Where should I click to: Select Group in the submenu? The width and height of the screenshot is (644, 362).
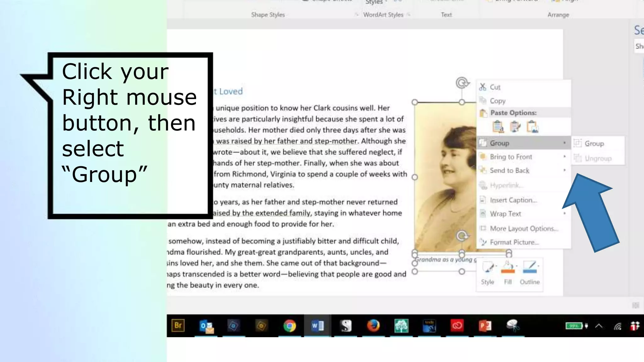(x=594, y=144)
